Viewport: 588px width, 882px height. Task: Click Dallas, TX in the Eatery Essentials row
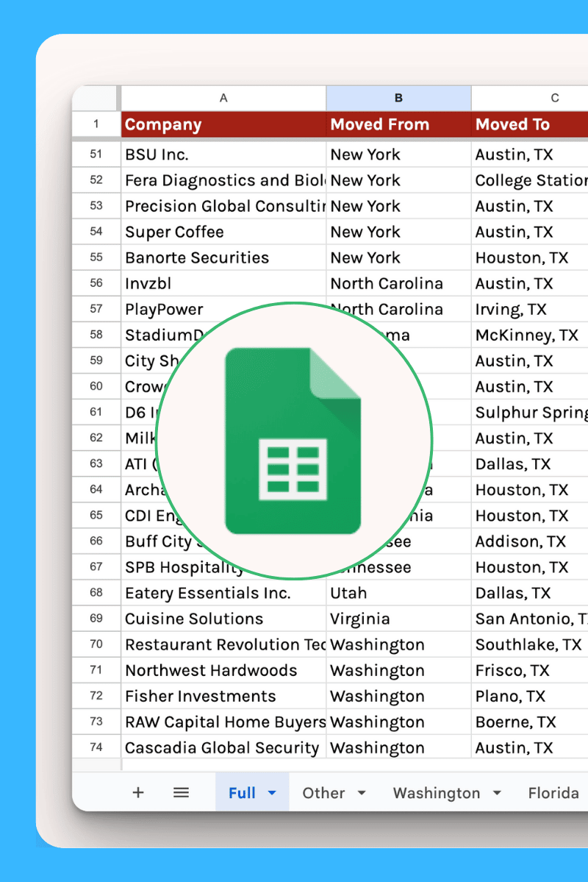(x=530, y=593)
